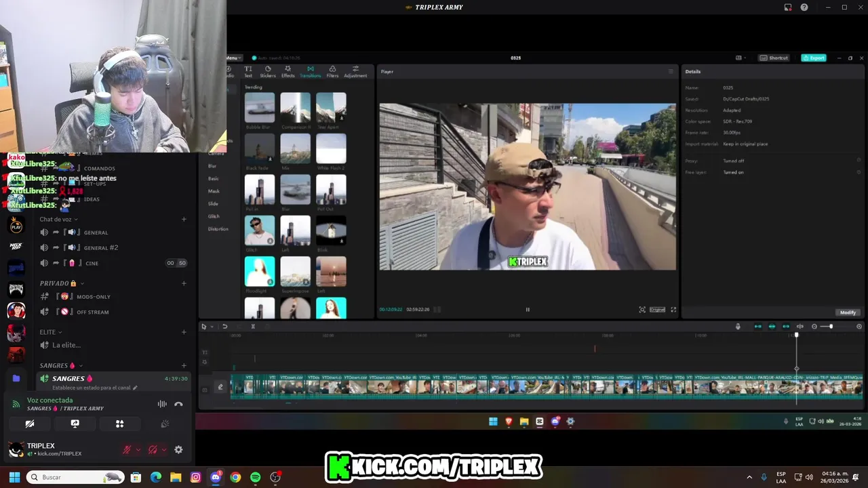
Task: Enter fullscreen preview in the player
Action: tap(673, 310)
